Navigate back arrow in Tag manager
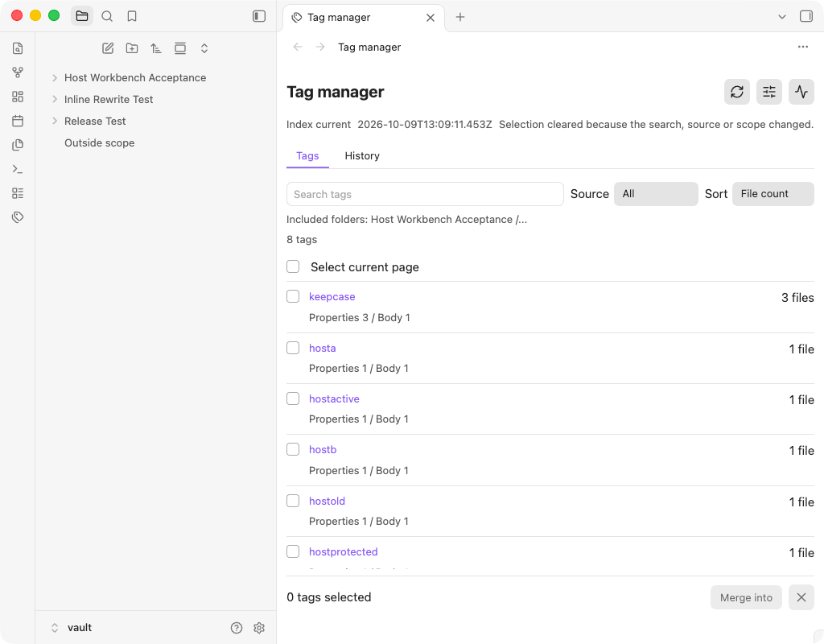The height and width of the screenshot is (644, 824). click(x=298, y=47)
